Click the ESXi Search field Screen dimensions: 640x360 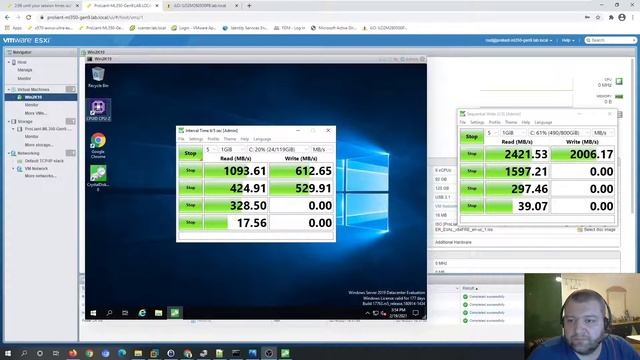tap(610, 40)
